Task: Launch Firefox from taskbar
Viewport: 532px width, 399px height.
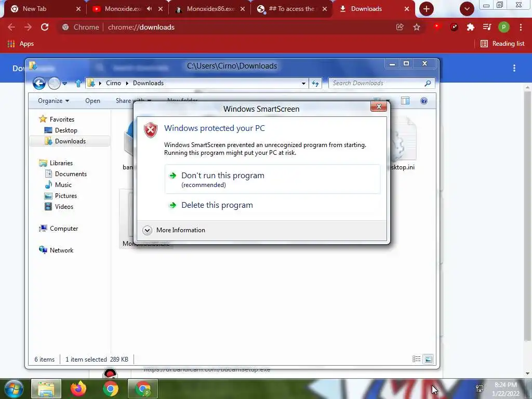Action: click(78, 389)
